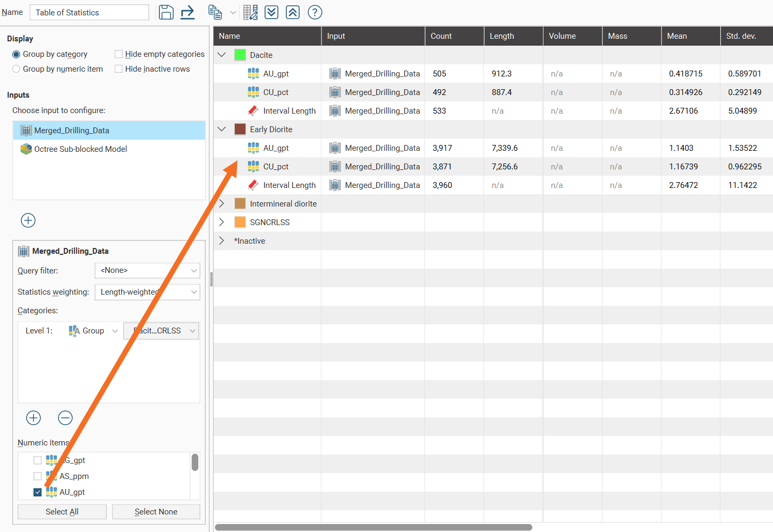Viewport: 773px width, 532px height.
Task: Click the Copy documents icon in toolbar
Action: [215, 12]
